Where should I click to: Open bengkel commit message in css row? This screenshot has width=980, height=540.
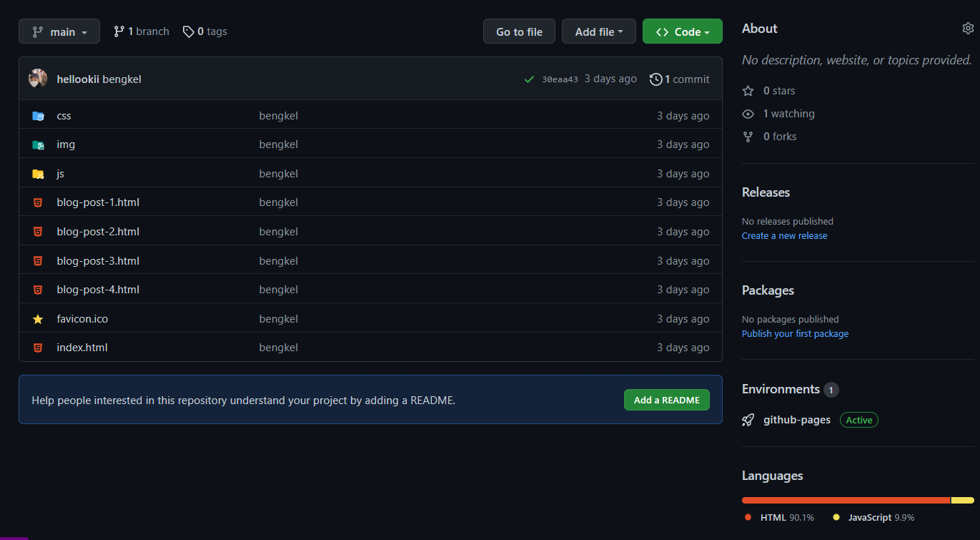279,116
